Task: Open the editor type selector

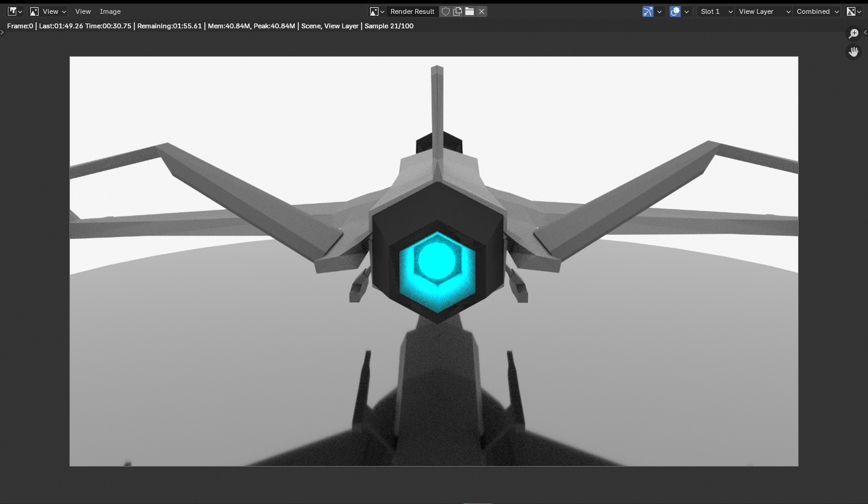Action: [x=15, y=11]
